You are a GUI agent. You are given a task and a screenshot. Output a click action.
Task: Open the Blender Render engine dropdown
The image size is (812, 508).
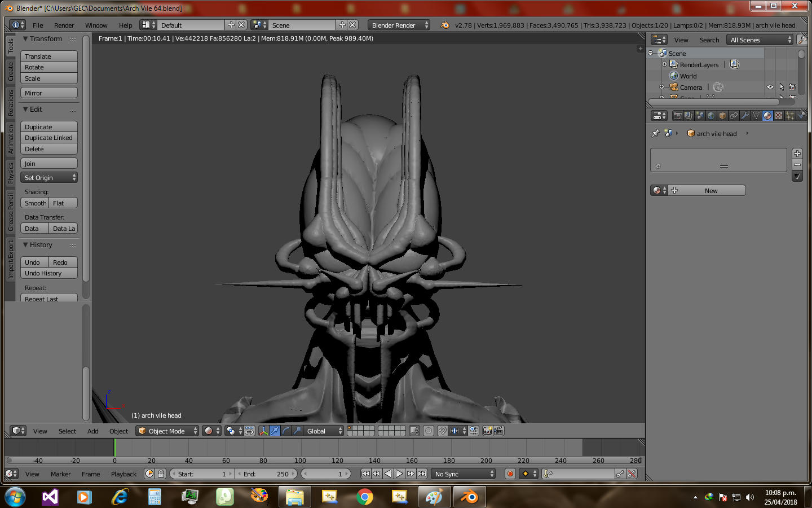(x=399, y=25)
